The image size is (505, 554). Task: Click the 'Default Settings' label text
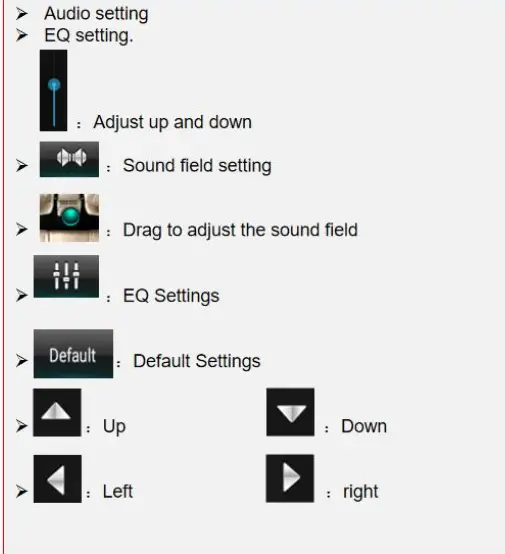point(197,361)
